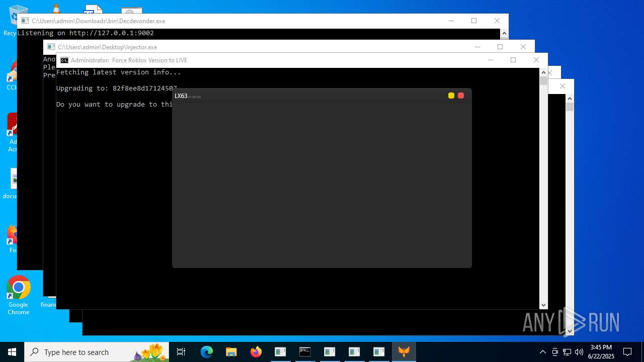The height and width of the screenshot is (362, 644).
Task: Open the clock showing 3:45 PM
Action: 601,352
